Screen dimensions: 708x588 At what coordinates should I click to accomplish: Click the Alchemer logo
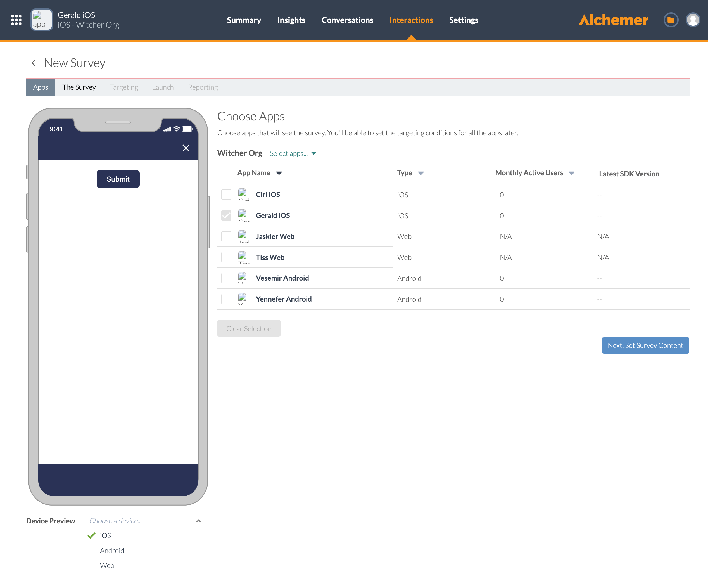(x=613, y=20)
